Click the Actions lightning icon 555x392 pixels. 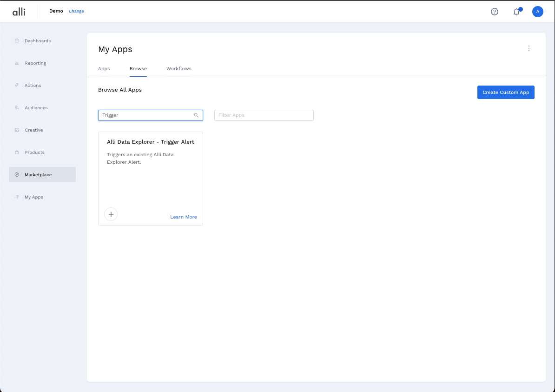point(17,86)
